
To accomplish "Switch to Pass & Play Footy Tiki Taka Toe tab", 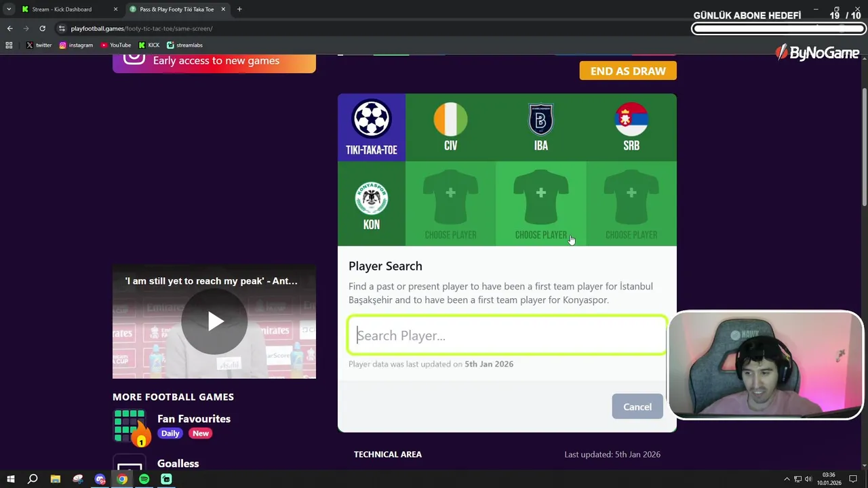I will click(x=176, y=9).
